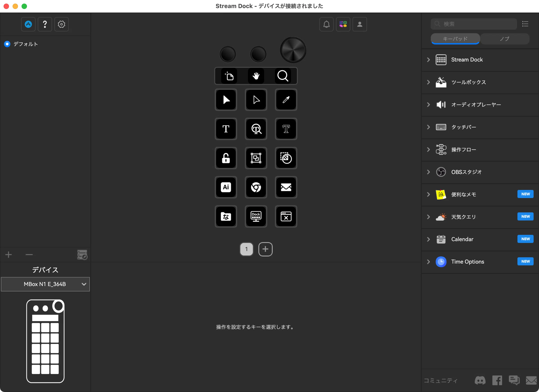Open notifications bell icon
This screenshot has height=392, width=539.
327,24
